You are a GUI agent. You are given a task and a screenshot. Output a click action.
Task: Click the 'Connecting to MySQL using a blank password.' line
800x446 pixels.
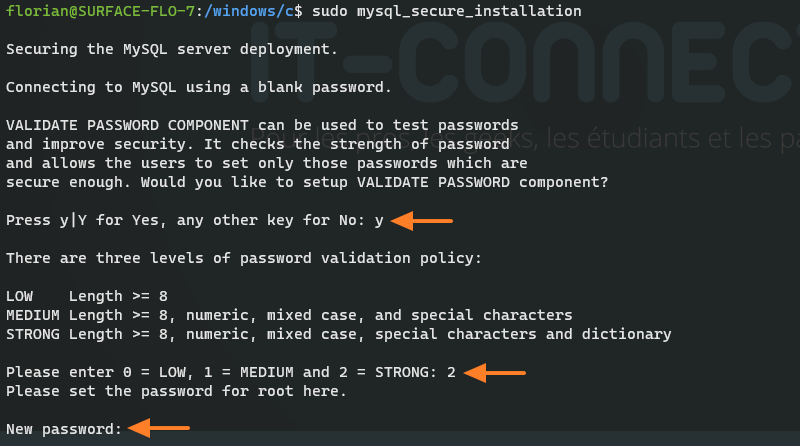click(x=199, y=87)
